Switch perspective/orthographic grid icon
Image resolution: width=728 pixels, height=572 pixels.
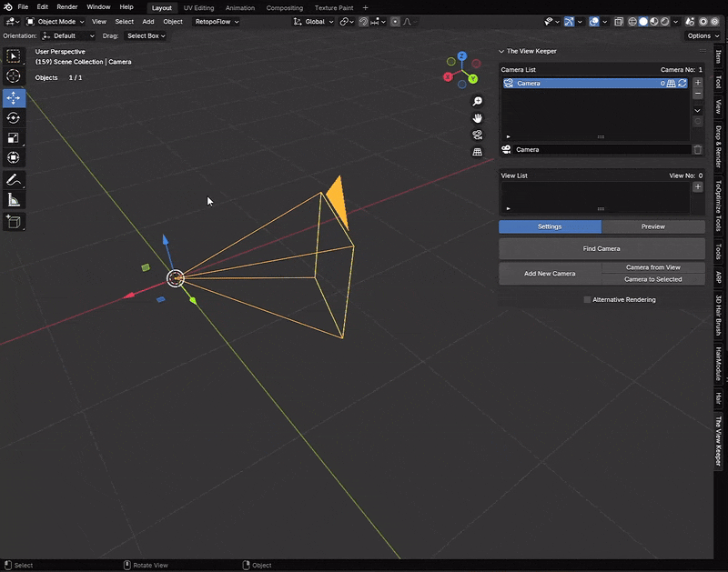coord(477,152)
